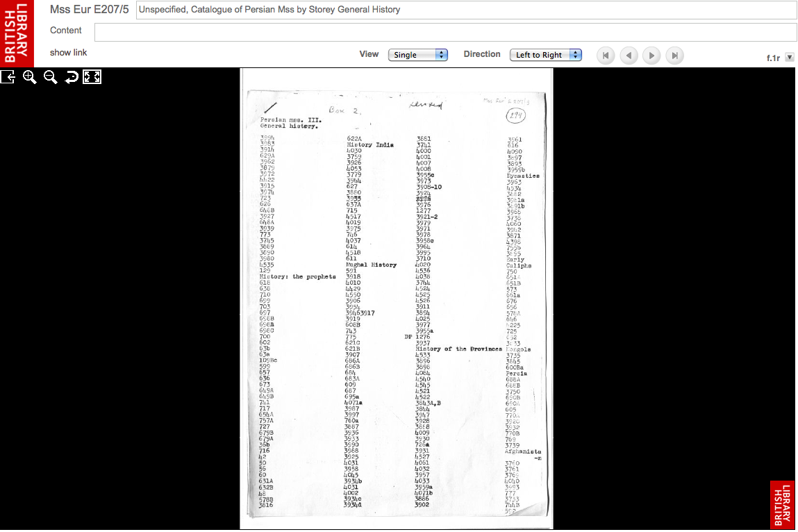Click the 'Direction' label
Image resolution: width=798 pixels, height=532 pixels.
coord(482,54)
